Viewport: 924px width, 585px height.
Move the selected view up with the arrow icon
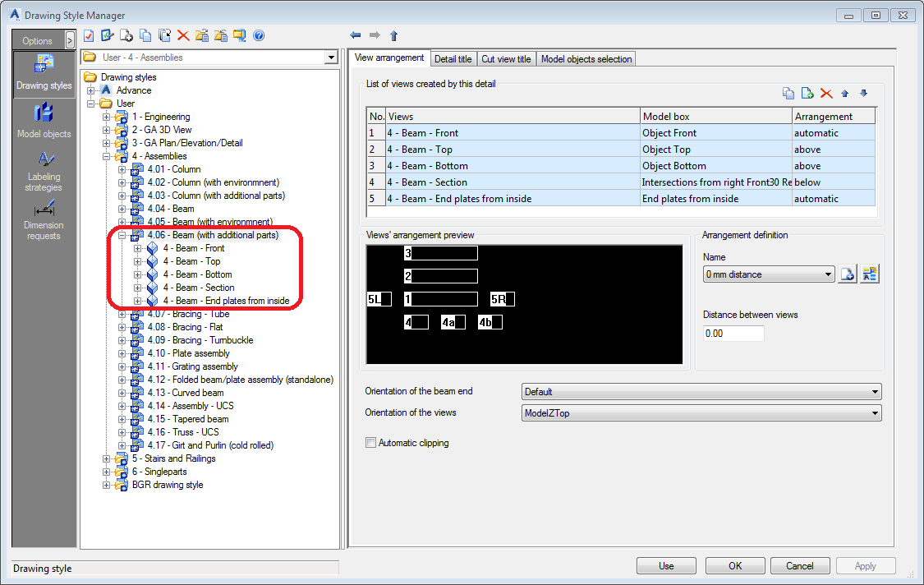(844, 93)
